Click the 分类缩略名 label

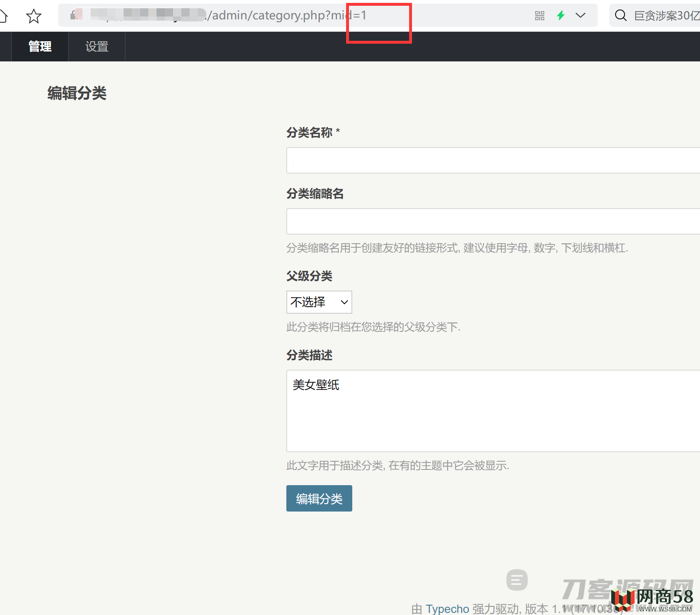[x=315, y=193]
